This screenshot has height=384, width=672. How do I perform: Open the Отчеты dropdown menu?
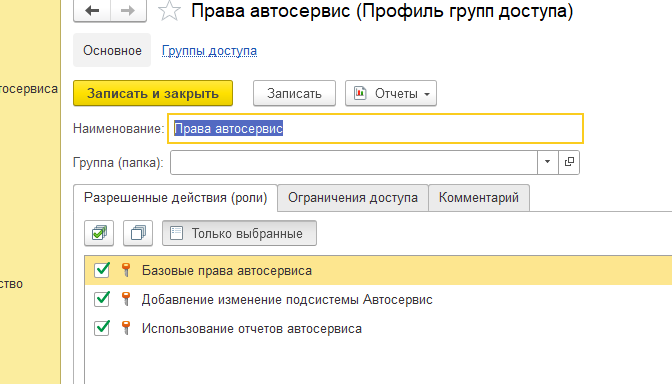pos(391,93)
